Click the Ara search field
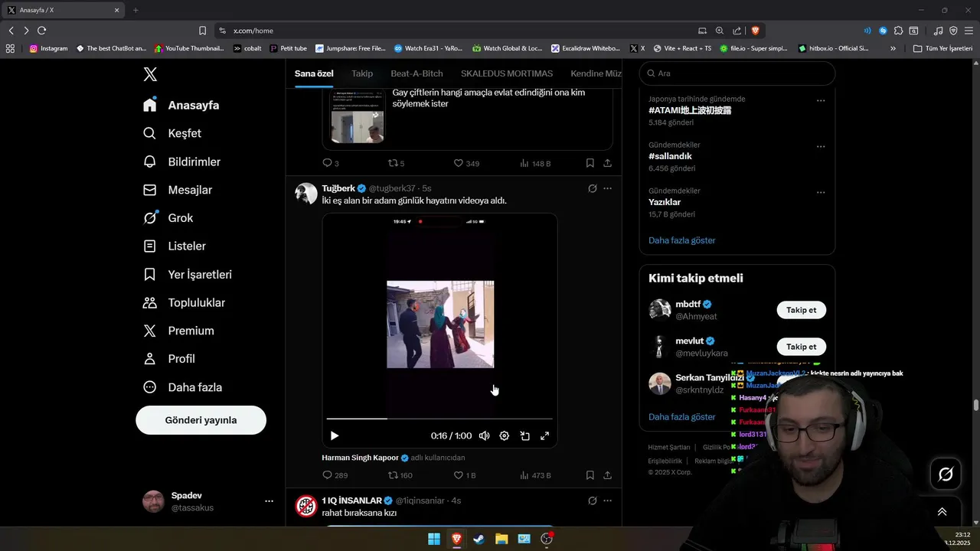This screenshot has width=980, height=551. coord(737,73)
